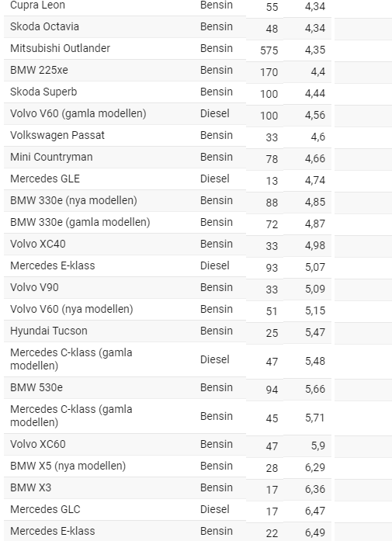The height and width of the screenshot is (541, 392).
Task: Select the Cupra Leon row name
Action: click(x=37, y=5)
